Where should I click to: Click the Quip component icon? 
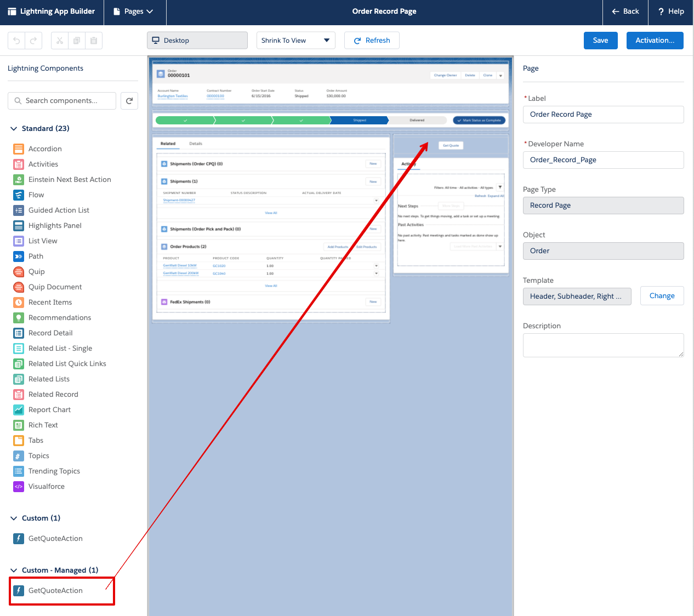(18, 271)
